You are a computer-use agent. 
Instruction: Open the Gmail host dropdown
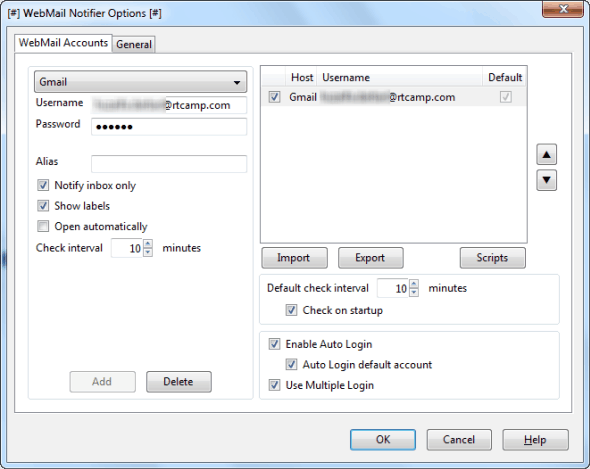click(140, 82)
